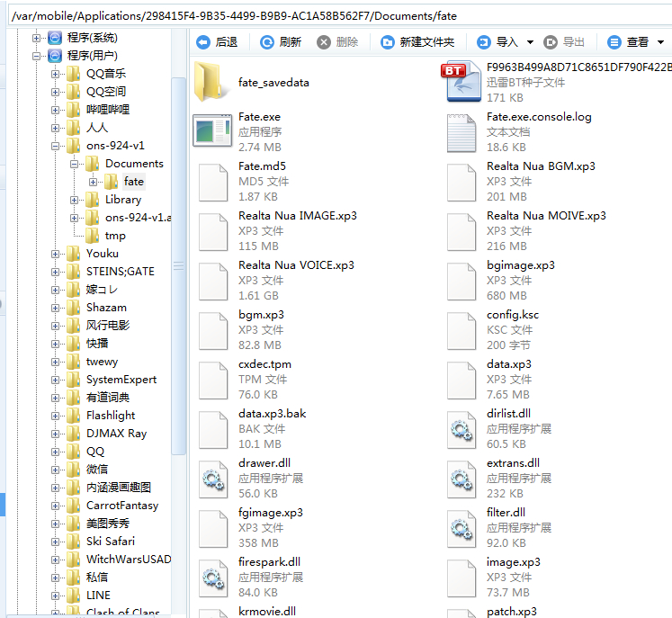Select the drawer.dll gear icon
Viewport: 672px width, 618px height.
click(x=213, y=479)
